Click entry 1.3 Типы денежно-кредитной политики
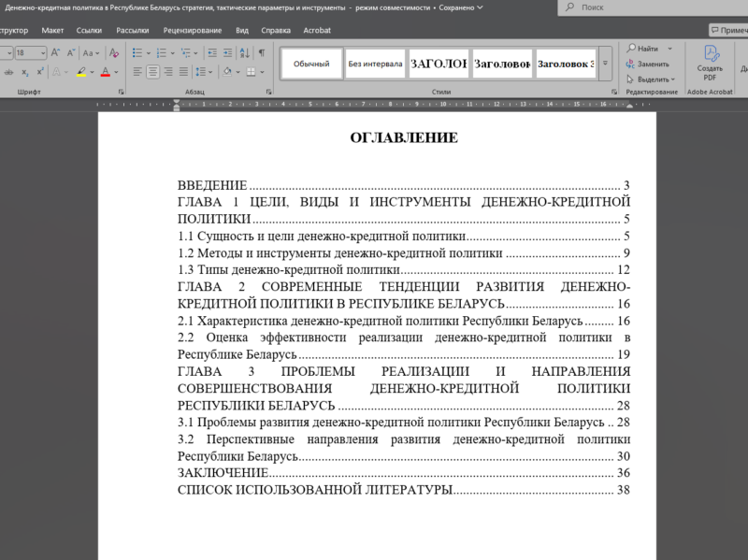The width and height of the screenshot is (748, 560). pos(404,270)
